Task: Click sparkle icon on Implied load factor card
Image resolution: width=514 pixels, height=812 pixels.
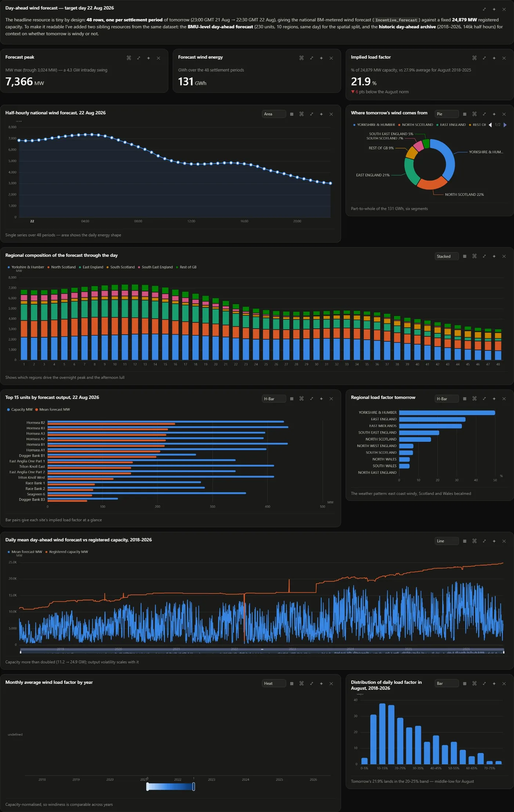Action: 494,58
